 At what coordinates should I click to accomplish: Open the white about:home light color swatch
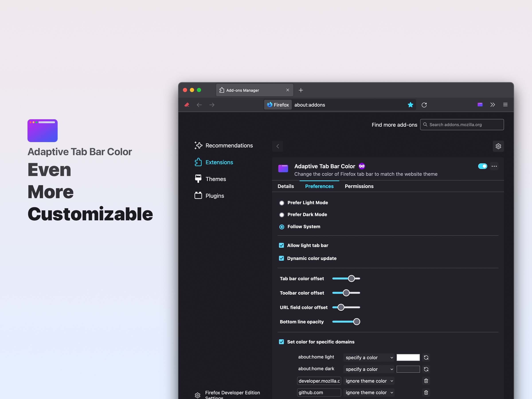point(408,357)
